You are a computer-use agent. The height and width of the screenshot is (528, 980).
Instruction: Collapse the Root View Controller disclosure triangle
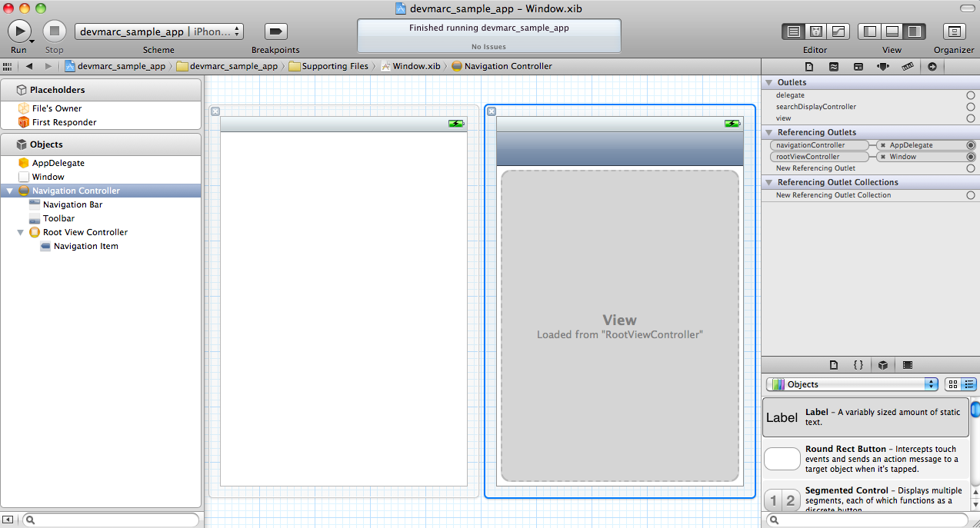coord(20,232)
